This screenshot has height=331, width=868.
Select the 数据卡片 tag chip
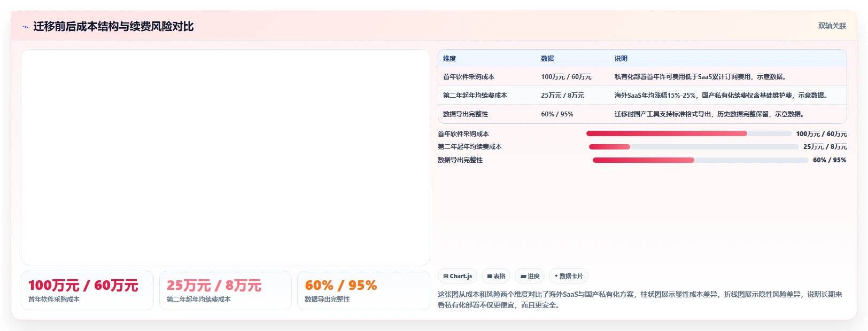pos(569,276)
